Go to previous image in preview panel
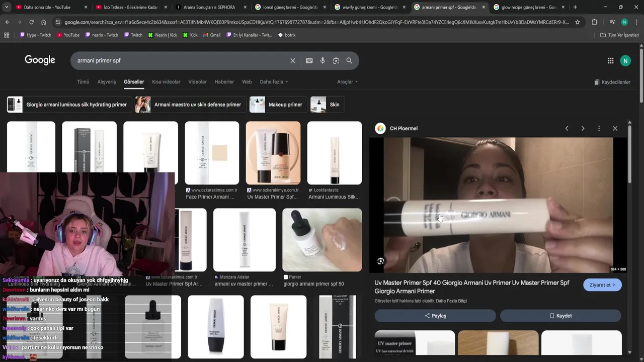Screen dimensions: 644x362 567,129
